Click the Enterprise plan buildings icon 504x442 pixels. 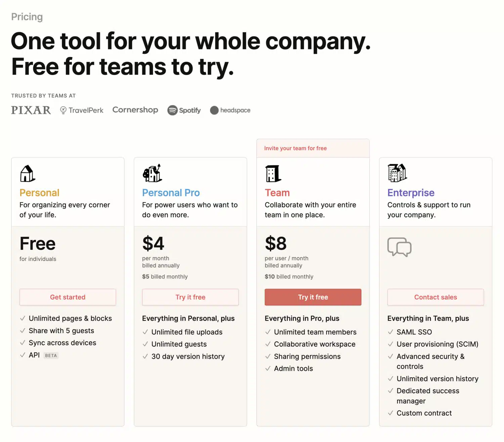[x=397, y=173]
